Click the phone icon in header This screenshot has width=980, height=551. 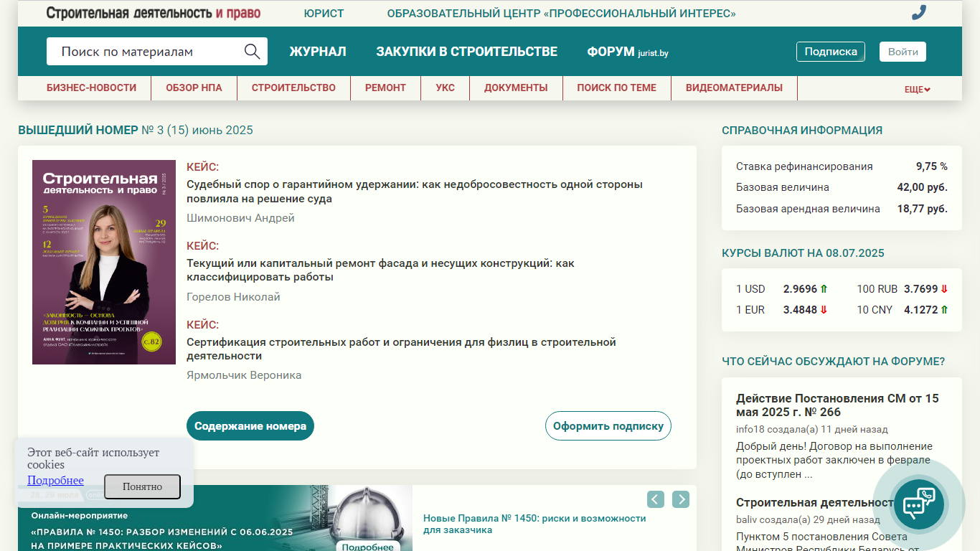click(x=918, y=13)
